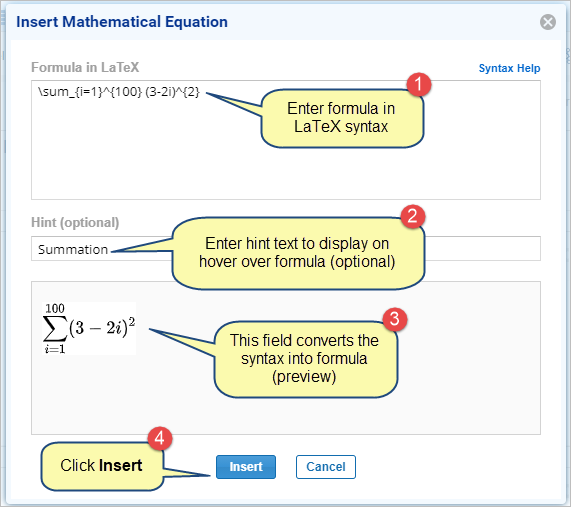Click the Cancel button
Screen dimensions: 571x507
tap(326, 467)
